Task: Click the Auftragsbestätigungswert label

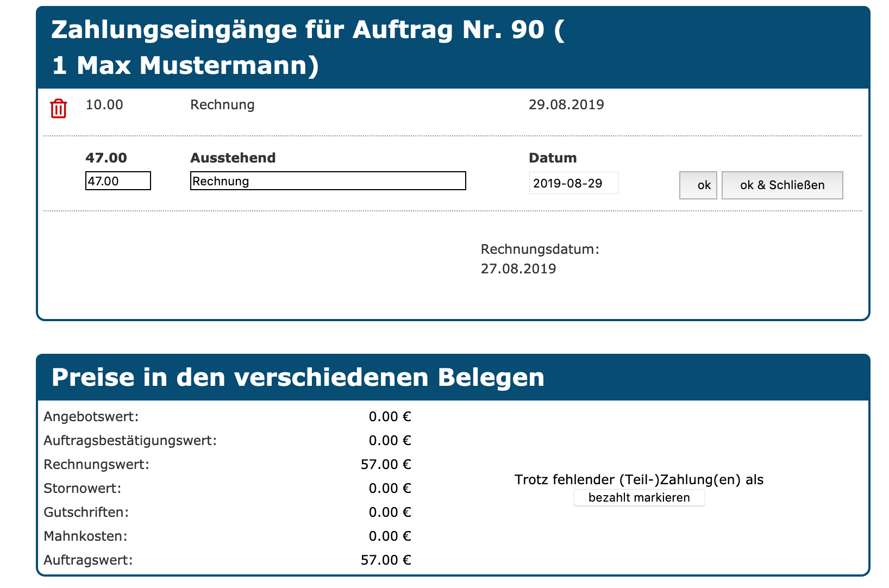Action: 130,441
